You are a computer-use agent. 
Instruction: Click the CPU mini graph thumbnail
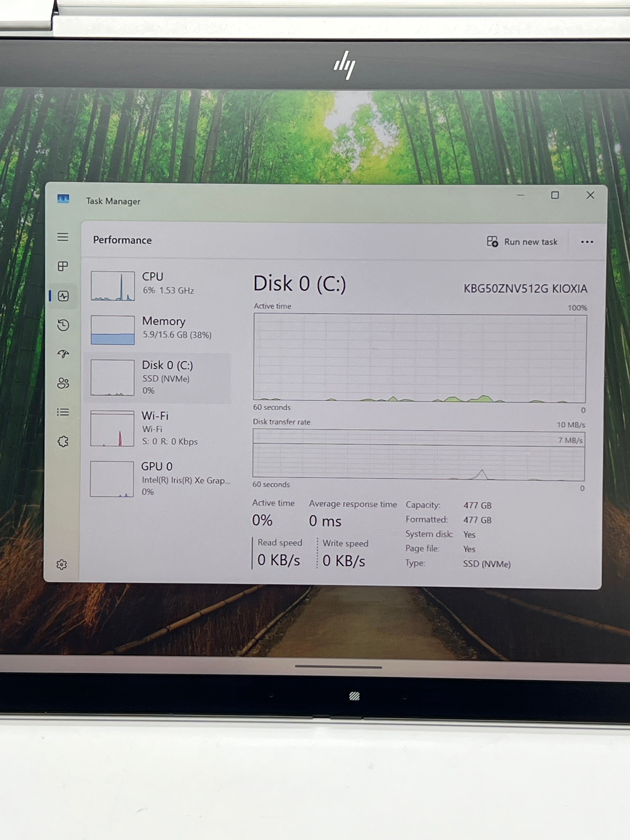(x=112, y=286)
